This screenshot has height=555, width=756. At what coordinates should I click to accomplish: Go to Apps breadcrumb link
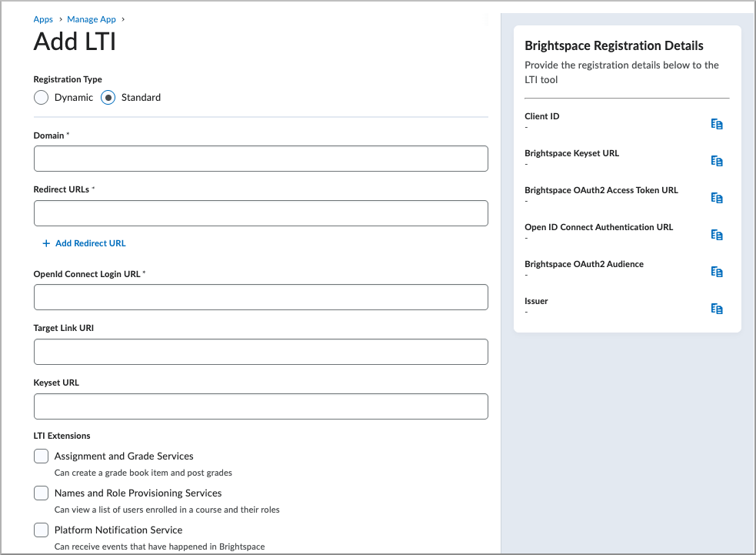[x=43, y=19]
